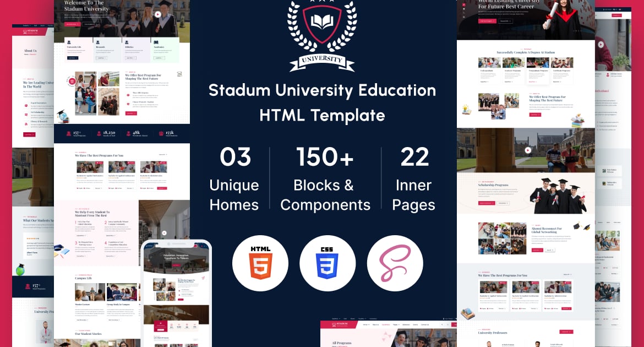Click the green apple icon
644x347 pixels.
20,269
